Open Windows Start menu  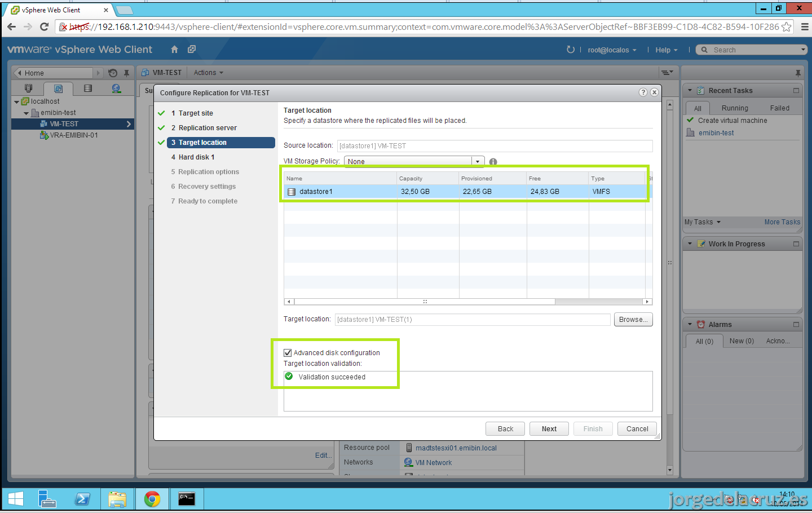coord(16,499)
